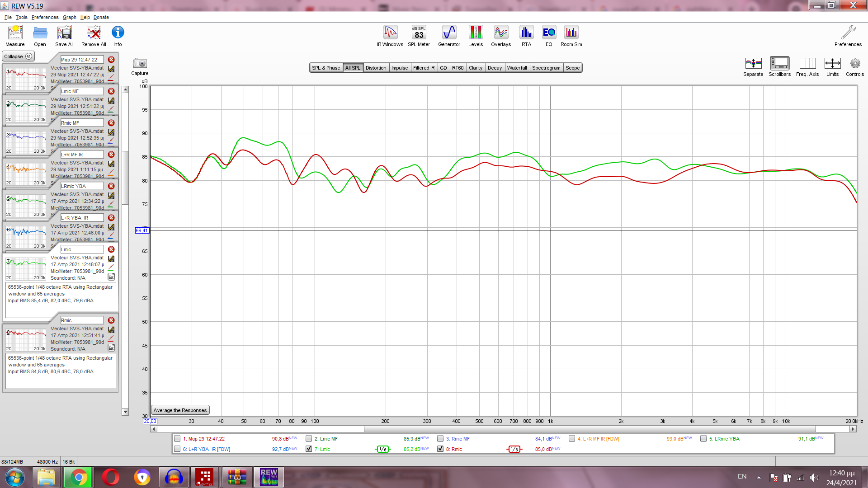
Task: Enable the 2: Lmic MF trace checkbox
Action: pos(309,439)
